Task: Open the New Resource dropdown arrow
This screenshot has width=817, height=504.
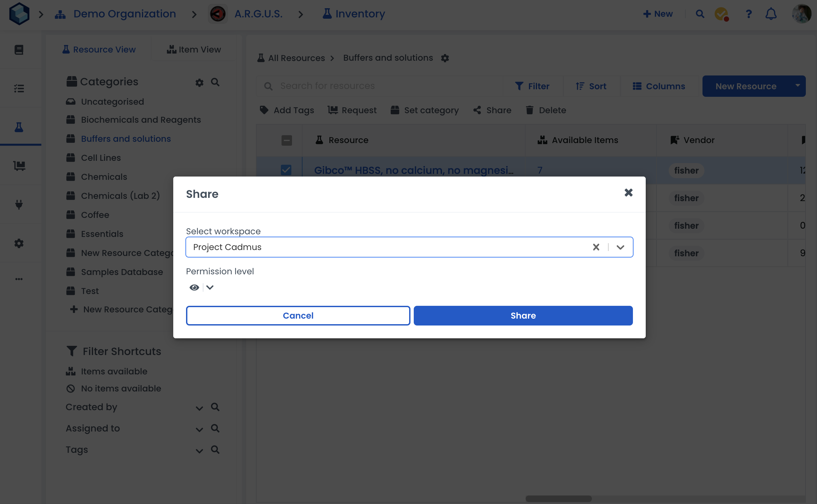Action: pyautogui.click(x=797, y=86)
